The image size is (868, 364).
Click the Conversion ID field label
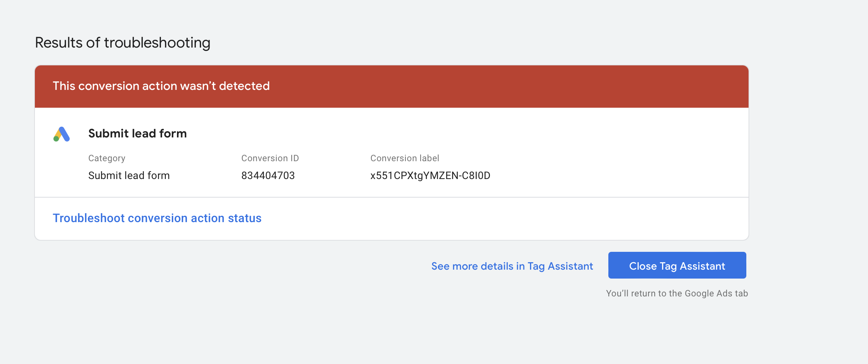[270, 158]
